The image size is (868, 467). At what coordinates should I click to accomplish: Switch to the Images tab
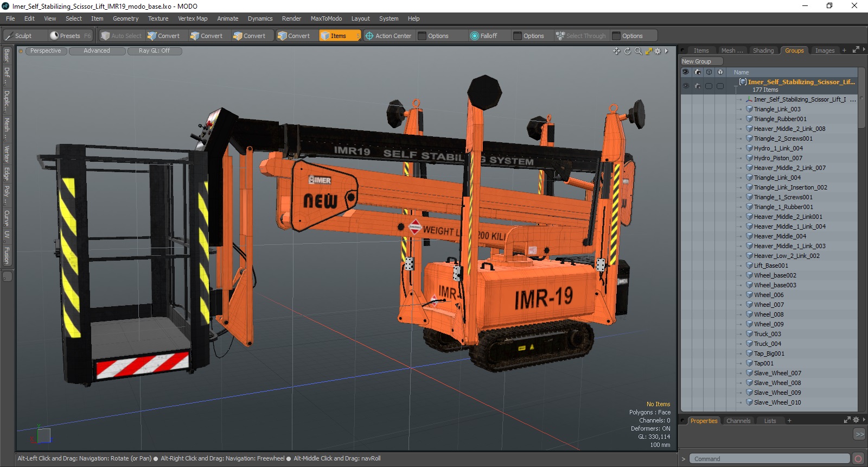point(825,51)
